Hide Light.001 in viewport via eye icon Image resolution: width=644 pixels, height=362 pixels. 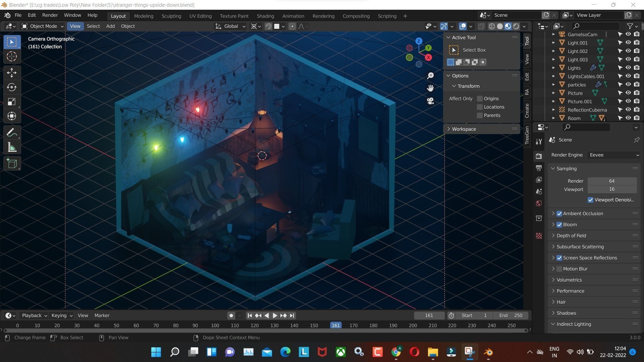[x=628, y=43]
